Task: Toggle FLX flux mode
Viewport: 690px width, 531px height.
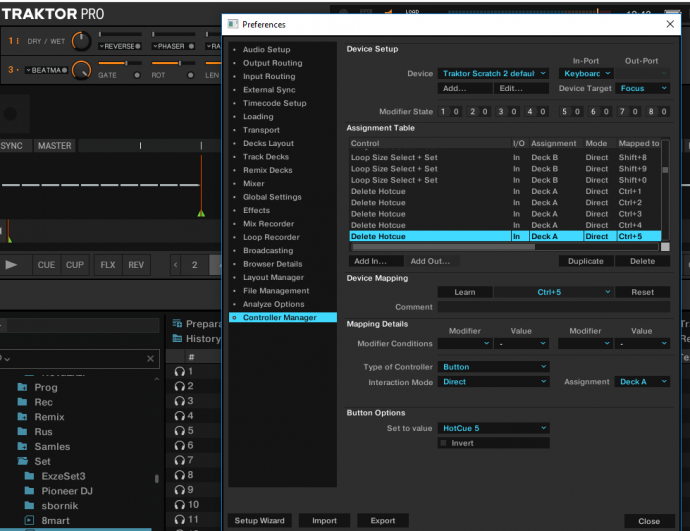Action: (x=108, y=265)
